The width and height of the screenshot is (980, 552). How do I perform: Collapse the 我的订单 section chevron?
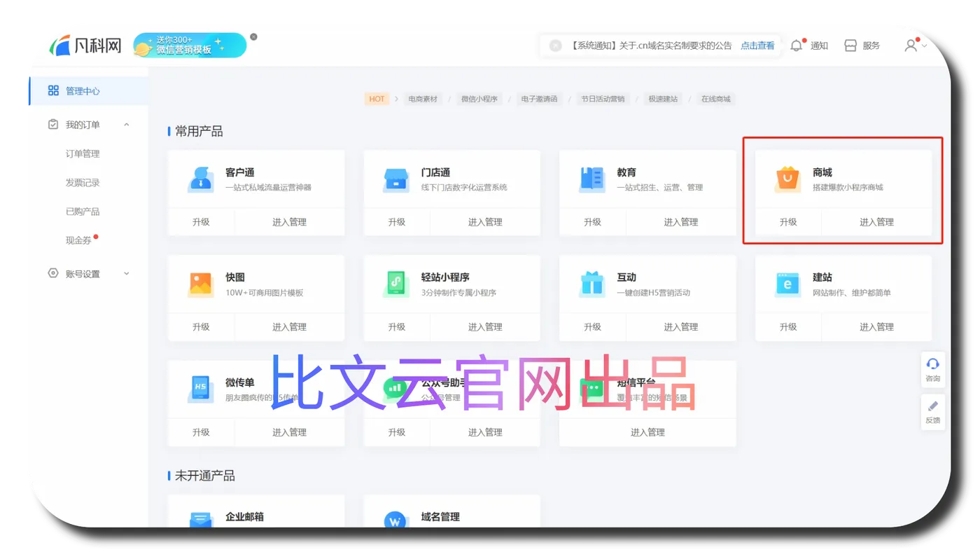[x=127, y=125]
